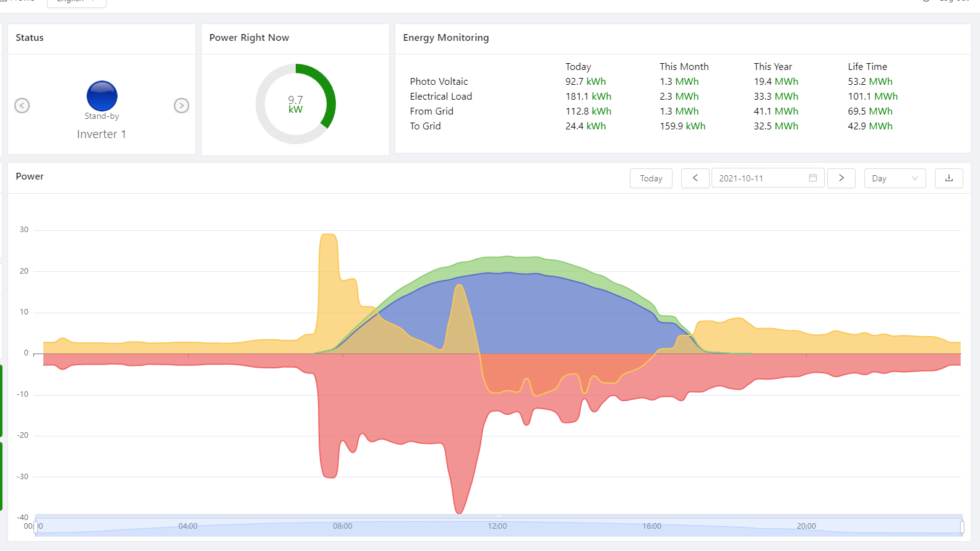Select the Photo Voltaic row label

pos(439,82)
